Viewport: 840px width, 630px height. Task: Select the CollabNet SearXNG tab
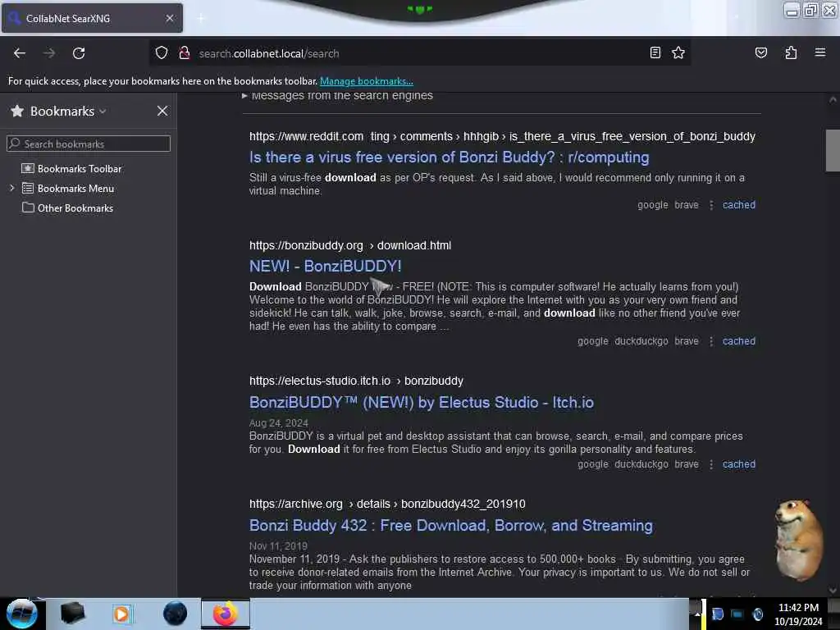(x=92, y=18)
